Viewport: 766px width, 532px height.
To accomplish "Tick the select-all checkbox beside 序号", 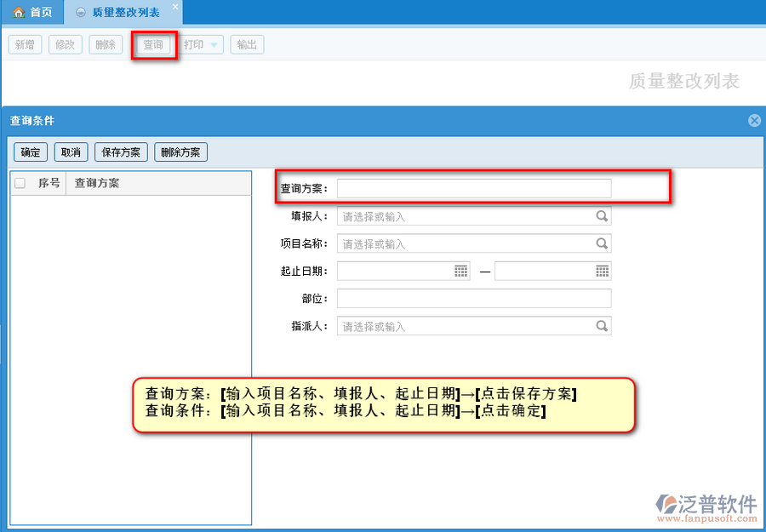I will click(20, 183).
